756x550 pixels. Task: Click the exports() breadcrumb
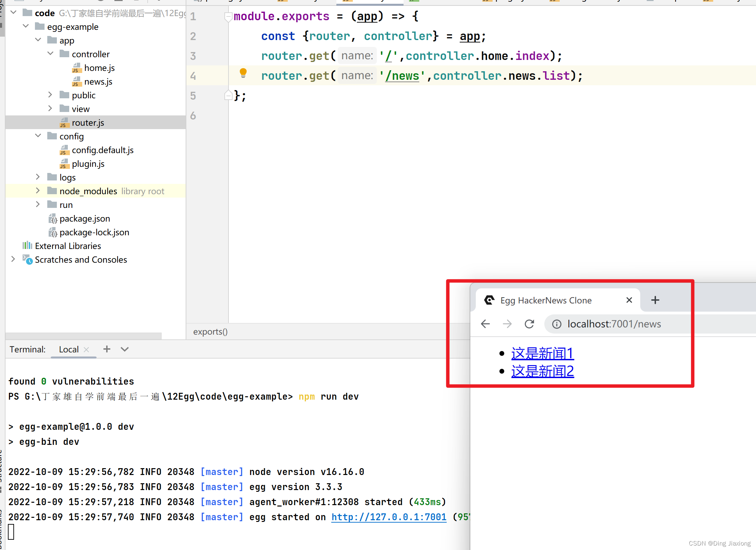tap(210, 332)
